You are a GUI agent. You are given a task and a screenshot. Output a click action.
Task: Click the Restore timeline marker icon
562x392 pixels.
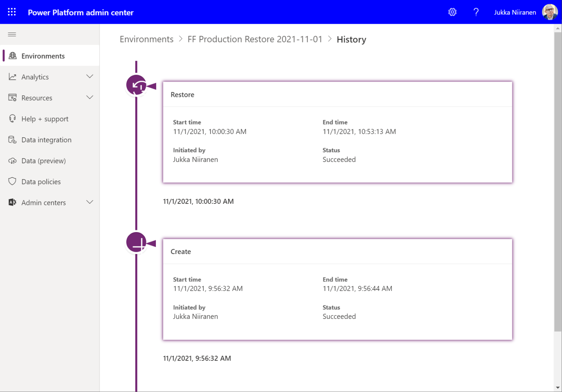coord(136,85)
